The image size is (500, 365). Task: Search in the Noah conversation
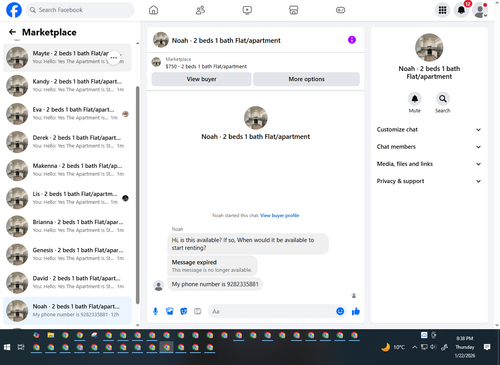click(443, 99)
